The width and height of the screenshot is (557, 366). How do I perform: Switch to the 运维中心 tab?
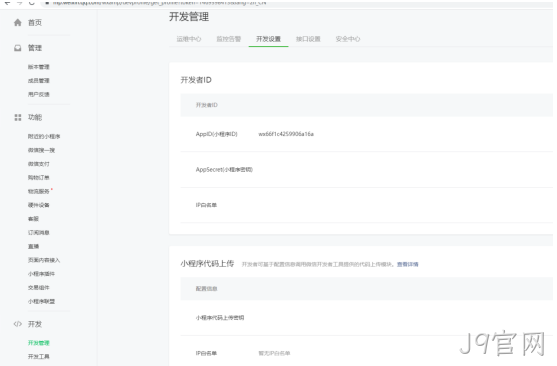click(x=189, y=39)
